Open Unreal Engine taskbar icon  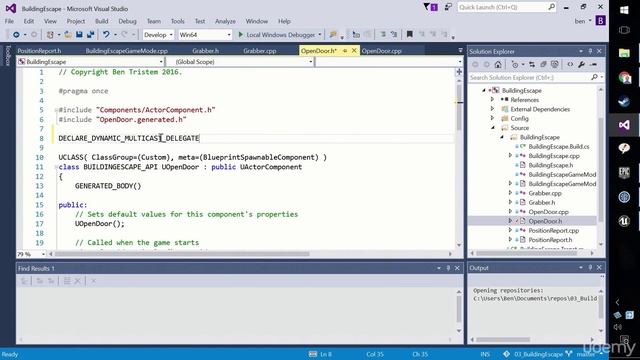(x=624, y=221)
